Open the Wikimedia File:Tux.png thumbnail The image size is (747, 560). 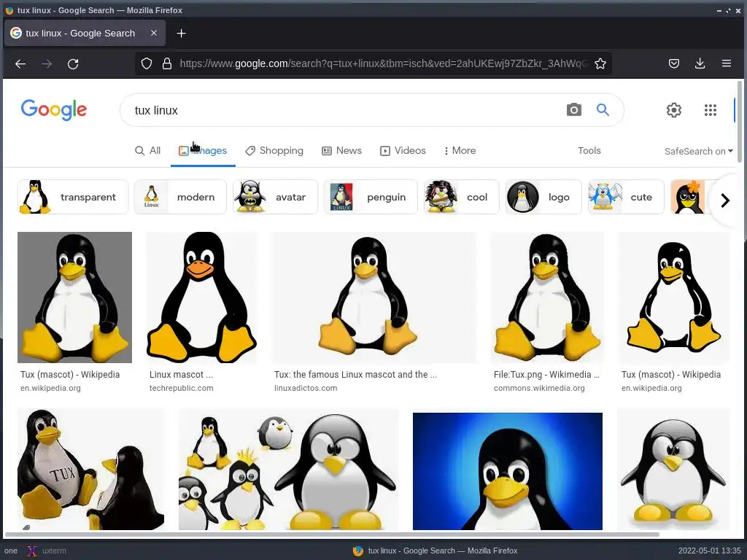(547, 297)
